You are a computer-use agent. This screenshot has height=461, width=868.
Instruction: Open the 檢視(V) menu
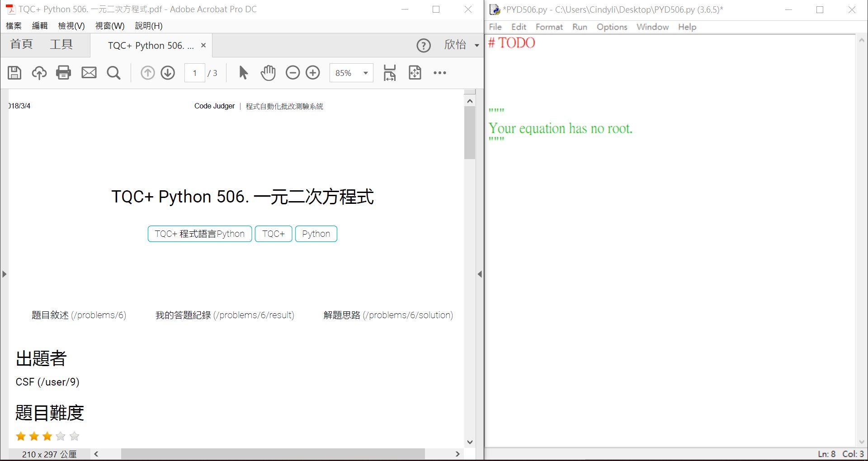(71, 26)
